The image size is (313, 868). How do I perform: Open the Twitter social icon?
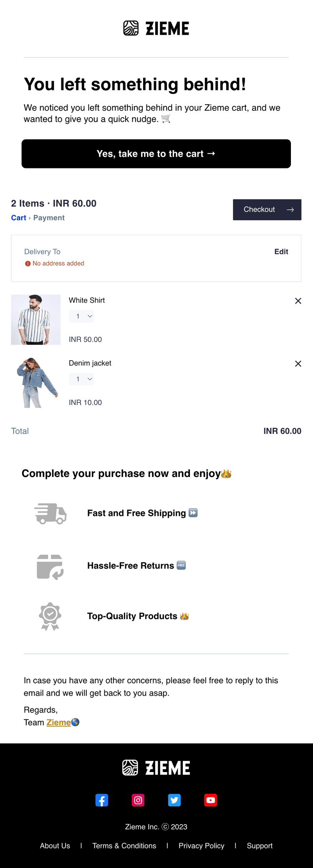[174, 800]
